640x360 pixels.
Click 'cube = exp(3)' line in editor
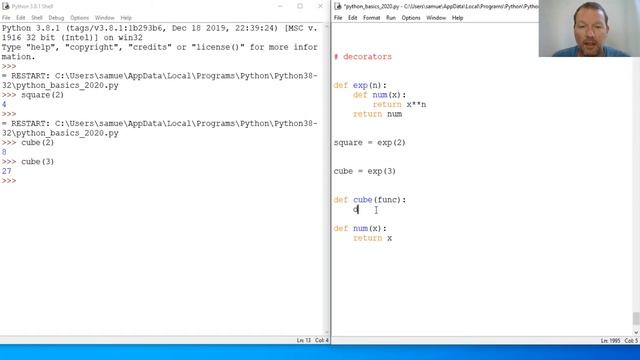click(x=364, y=171)
